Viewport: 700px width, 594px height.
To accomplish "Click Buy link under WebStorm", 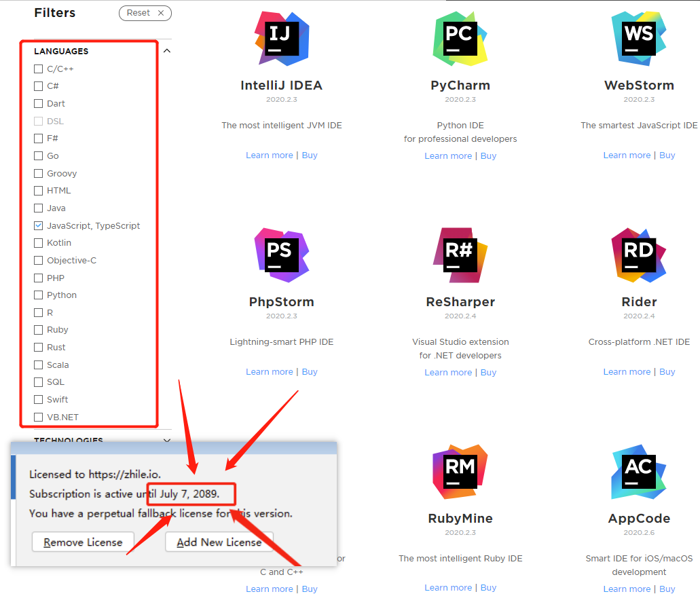I will pyautogui.click(x=667, y=155).
